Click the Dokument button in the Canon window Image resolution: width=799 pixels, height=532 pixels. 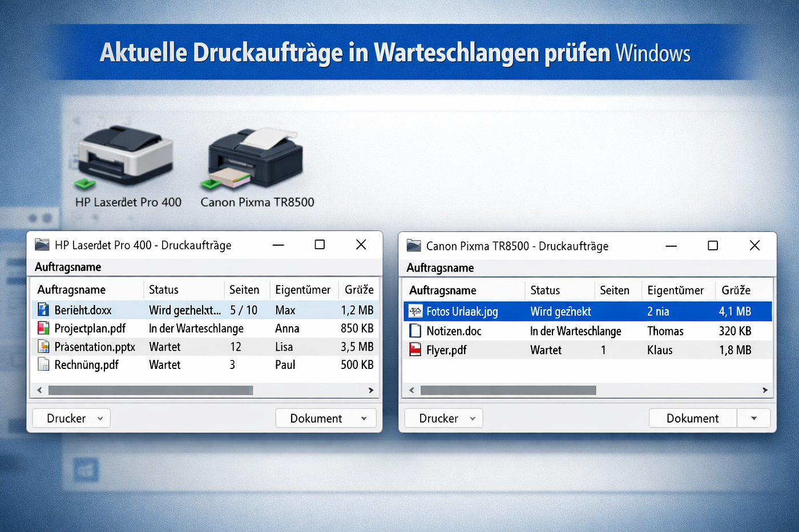[x=693, y=419]
